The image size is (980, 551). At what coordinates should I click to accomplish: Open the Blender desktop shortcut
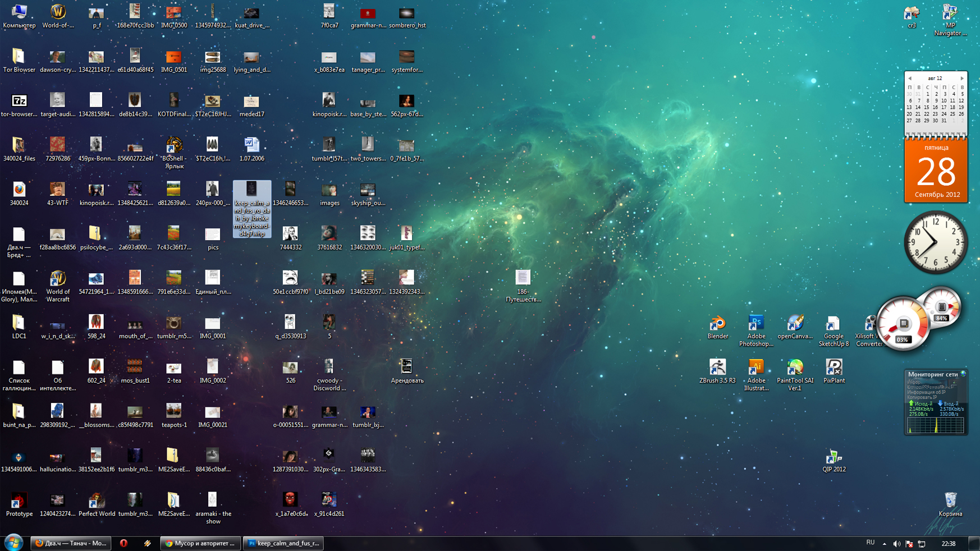click(x=717, y=324)
